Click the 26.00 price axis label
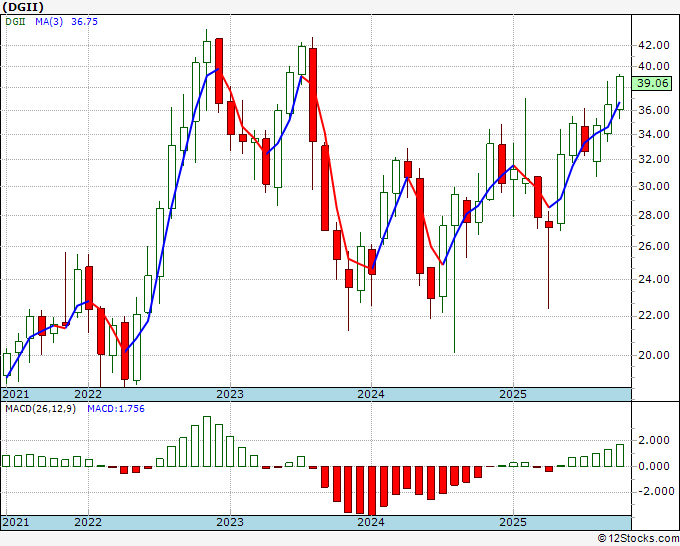Image resolution: width=680 pixels, height=546 pixels. pyautogui.click(x=653, y=246)
